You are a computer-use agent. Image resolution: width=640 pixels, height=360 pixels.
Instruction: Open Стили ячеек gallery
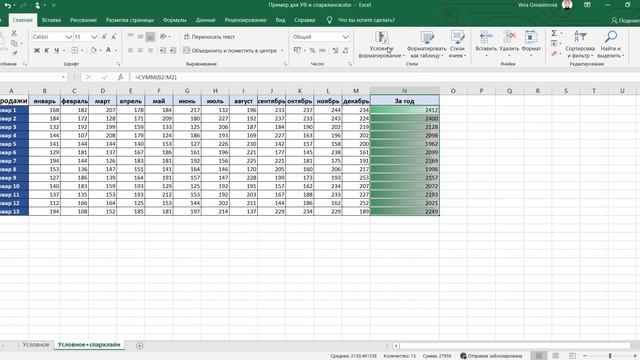(457, 44)
